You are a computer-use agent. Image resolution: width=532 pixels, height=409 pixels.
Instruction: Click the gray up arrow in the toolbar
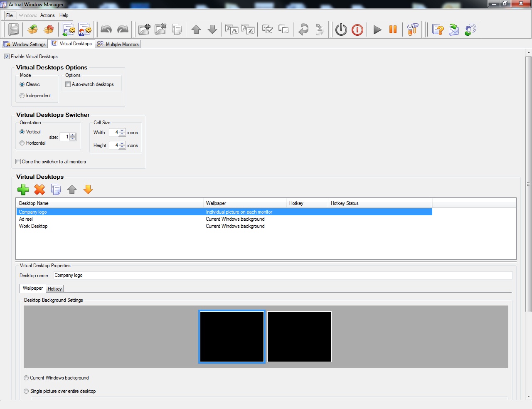(x=196, y=30)
